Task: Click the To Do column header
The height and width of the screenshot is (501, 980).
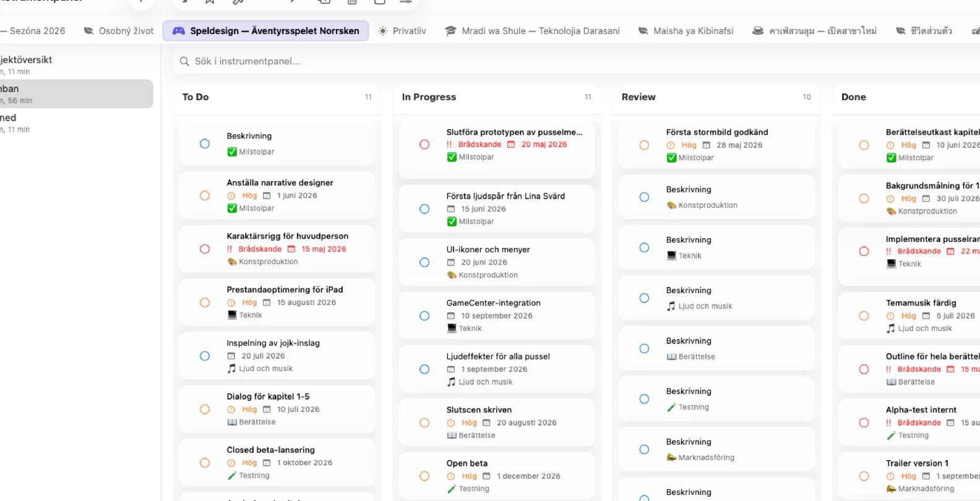Action: [x=196, y=96]
